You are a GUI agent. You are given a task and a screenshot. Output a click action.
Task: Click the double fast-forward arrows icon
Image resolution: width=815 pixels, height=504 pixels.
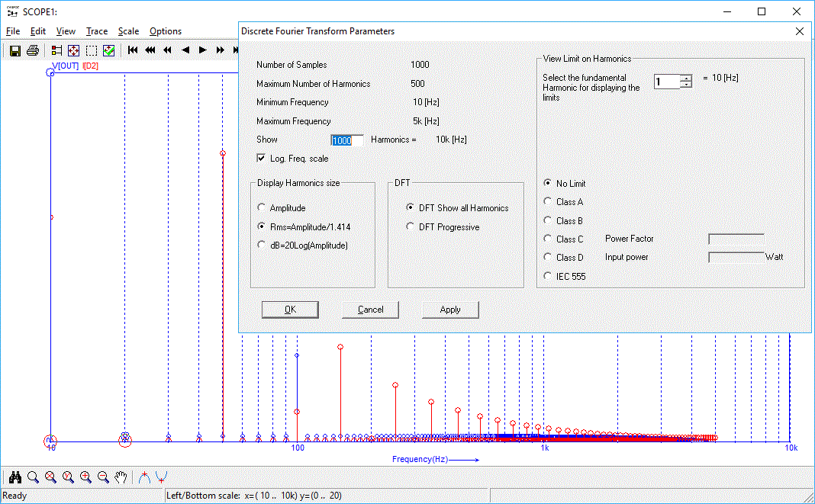coord(221,50)
